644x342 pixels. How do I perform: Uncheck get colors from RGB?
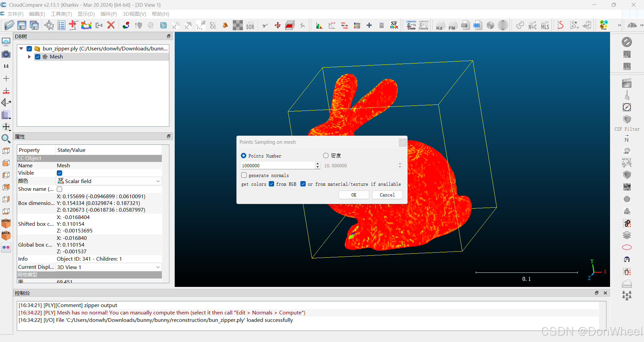point(271,184)
